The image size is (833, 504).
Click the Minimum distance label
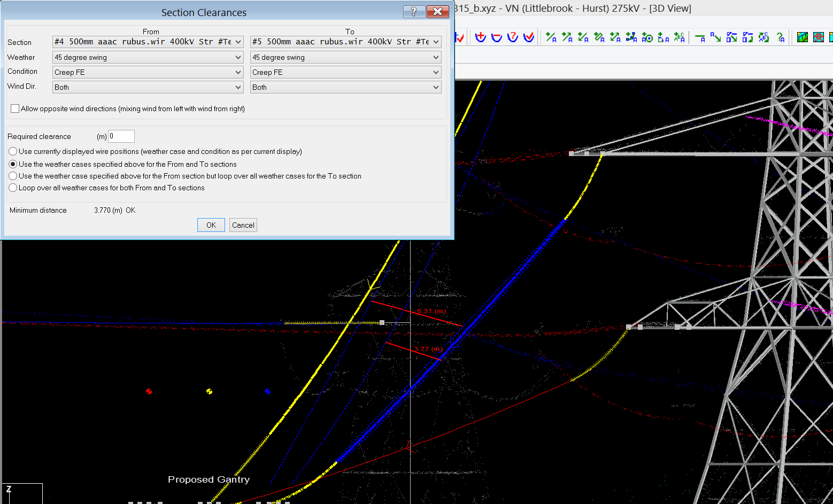click(38, 210)
